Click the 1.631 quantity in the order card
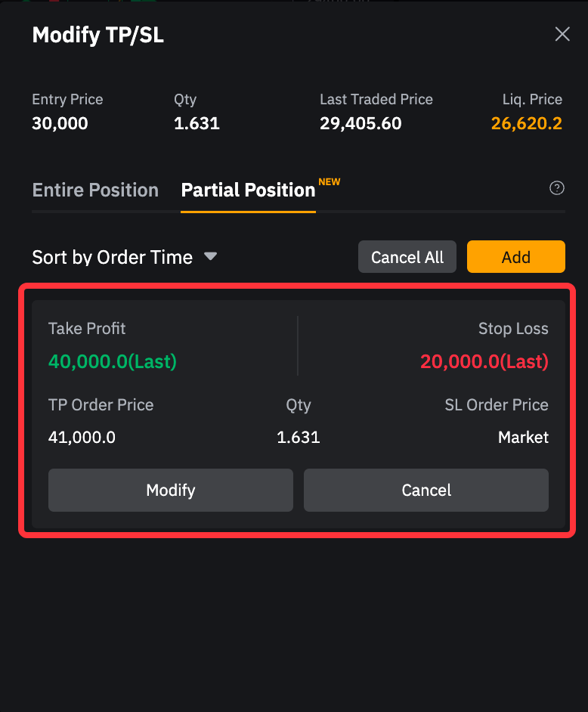 point(299,437)
